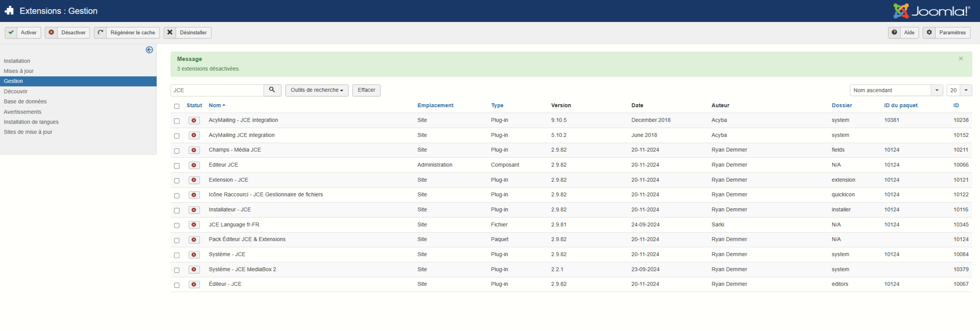Click Régénérer le cache button
This screenshot has width=980, height=331.
click(127, 32)
